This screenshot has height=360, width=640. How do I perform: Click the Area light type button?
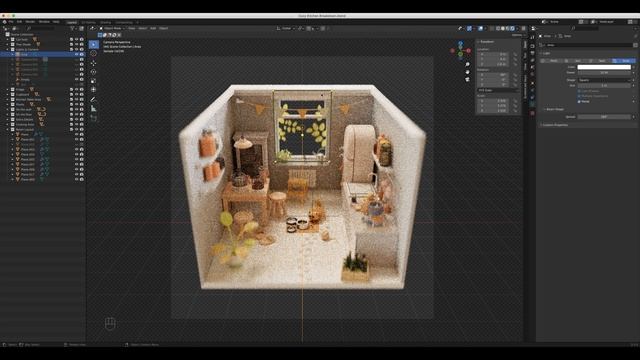click(x=624, y=61)
